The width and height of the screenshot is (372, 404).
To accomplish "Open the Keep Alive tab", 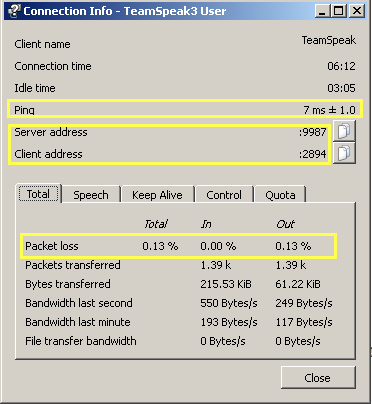I will [157, 195].
